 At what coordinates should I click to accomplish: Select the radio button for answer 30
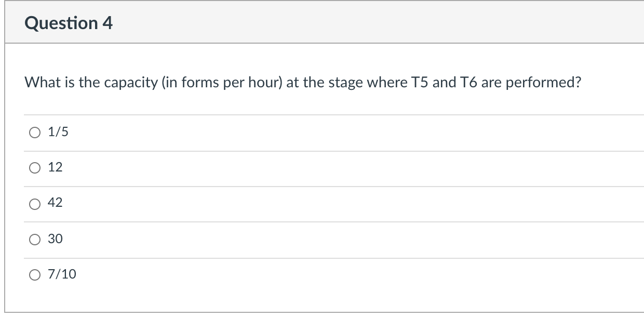[34, 239]
